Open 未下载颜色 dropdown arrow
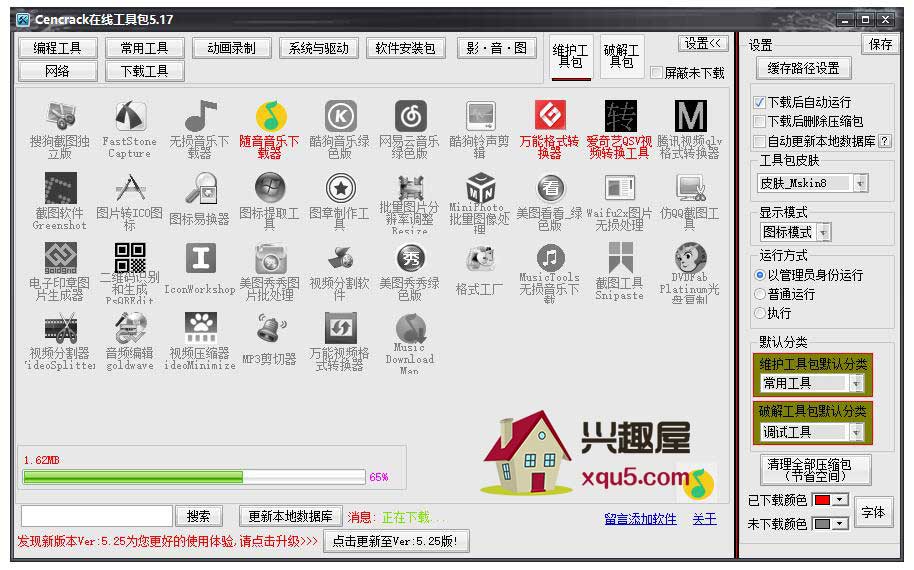This screenshot has height=570, width=914. pos(840,523)
